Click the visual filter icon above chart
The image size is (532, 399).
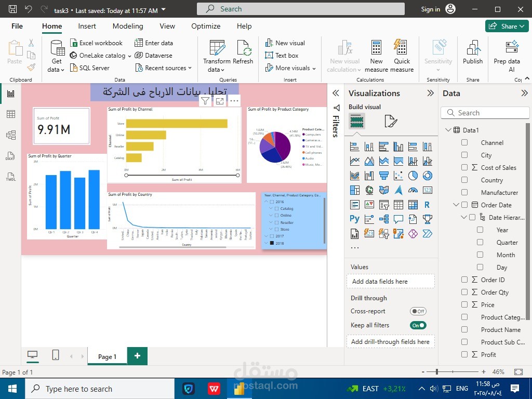click(205, 101)
